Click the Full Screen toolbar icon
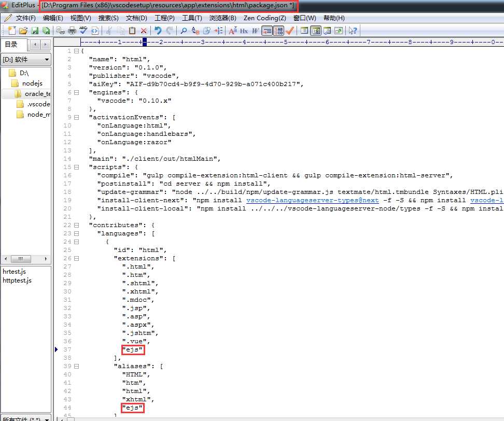The height and width of the screenshot is (421, 504). [339, 31]
